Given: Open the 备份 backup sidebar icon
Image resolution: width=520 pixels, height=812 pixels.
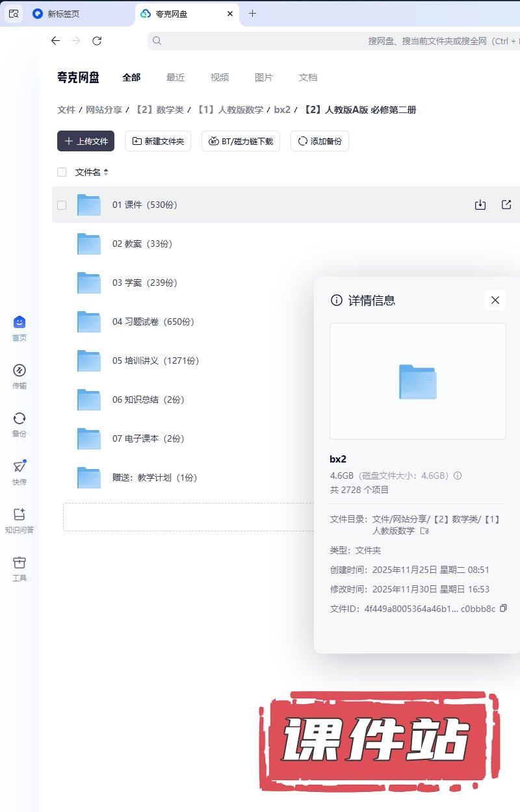Looking at the screenshot, I should pos(19,424).
